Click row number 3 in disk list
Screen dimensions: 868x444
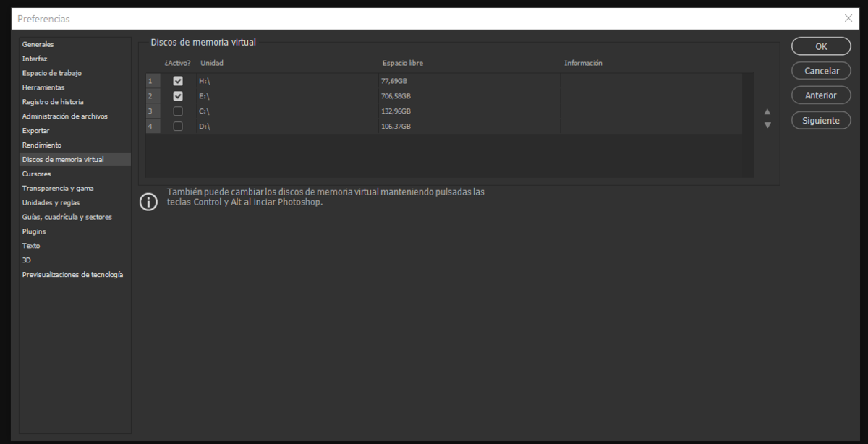(153, 111)
